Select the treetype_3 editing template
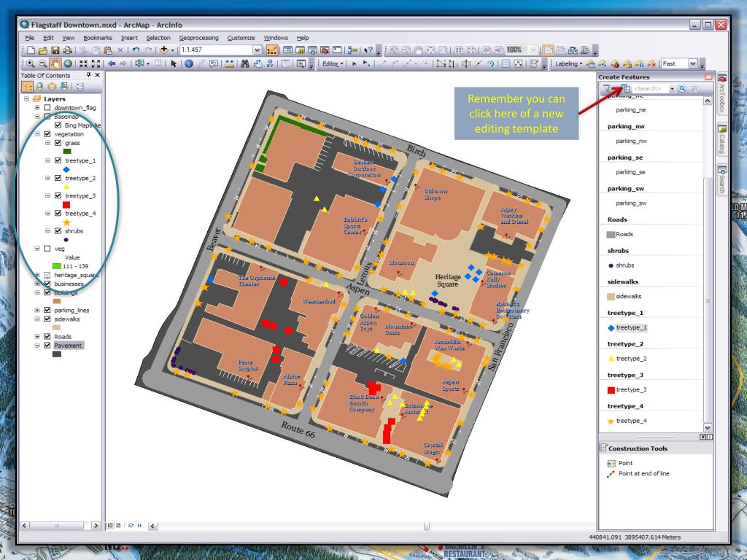The image size is (747, 560). pyautogui.click(x=631, y=389)
